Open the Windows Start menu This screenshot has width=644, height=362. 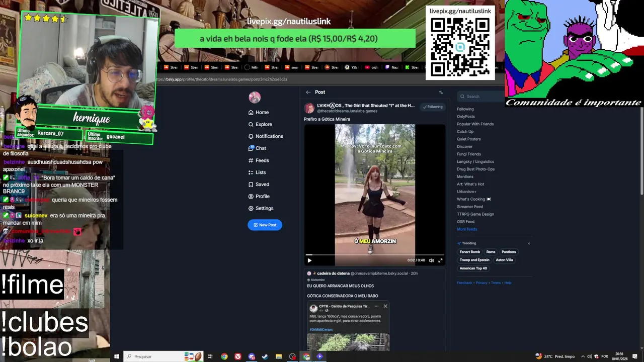(x=116, y=356)
